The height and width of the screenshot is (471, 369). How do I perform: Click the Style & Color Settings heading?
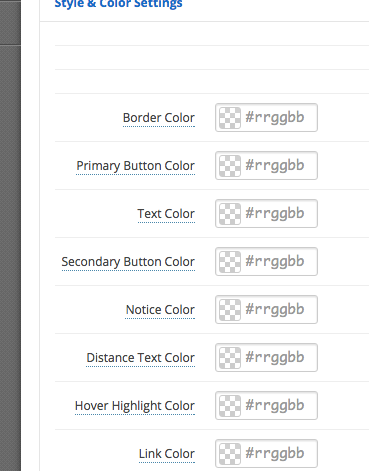point(118,4)
